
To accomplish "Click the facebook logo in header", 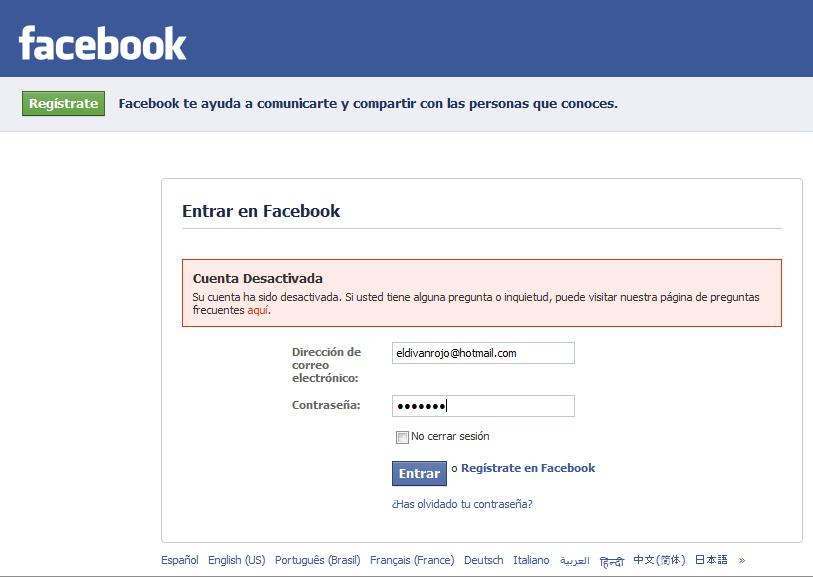I will pos(103,42).
